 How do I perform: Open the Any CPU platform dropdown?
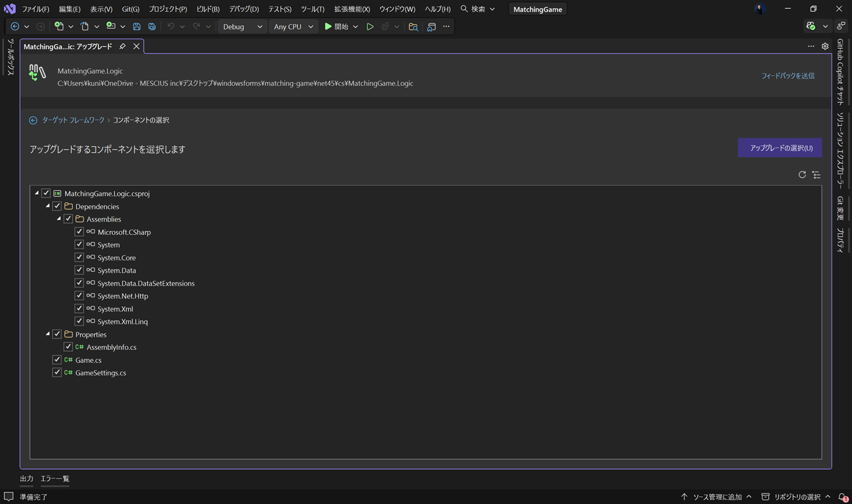[x=293, y=27]
